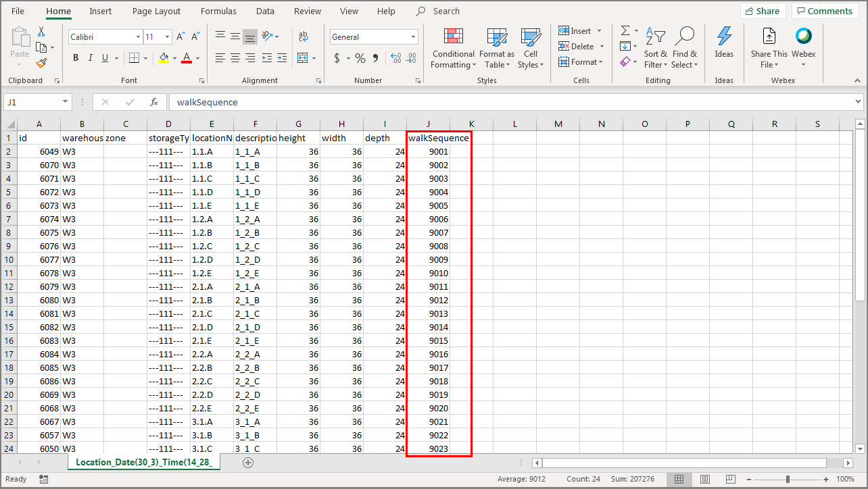Open the Page Layout tab
Screen dimensions: 868x489
156,11
